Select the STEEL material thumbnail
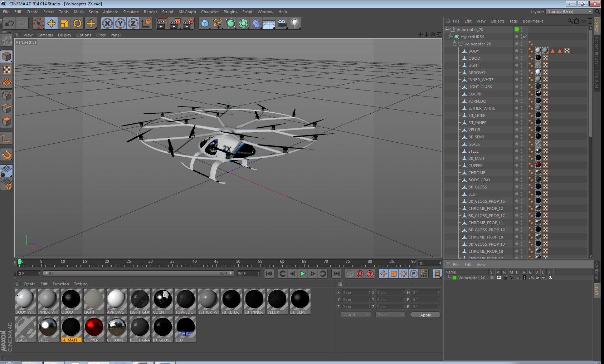604x364 pixels. (48, 329)
